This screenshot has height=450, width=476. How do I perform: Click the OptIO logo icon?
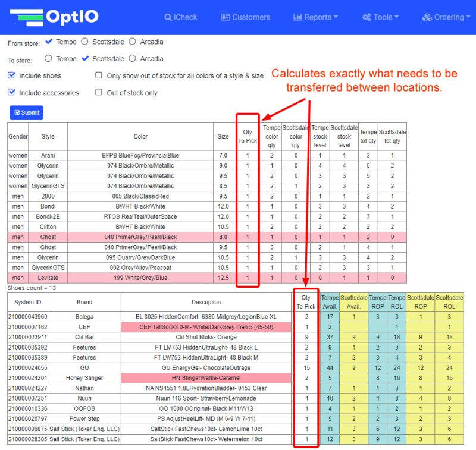27,17
